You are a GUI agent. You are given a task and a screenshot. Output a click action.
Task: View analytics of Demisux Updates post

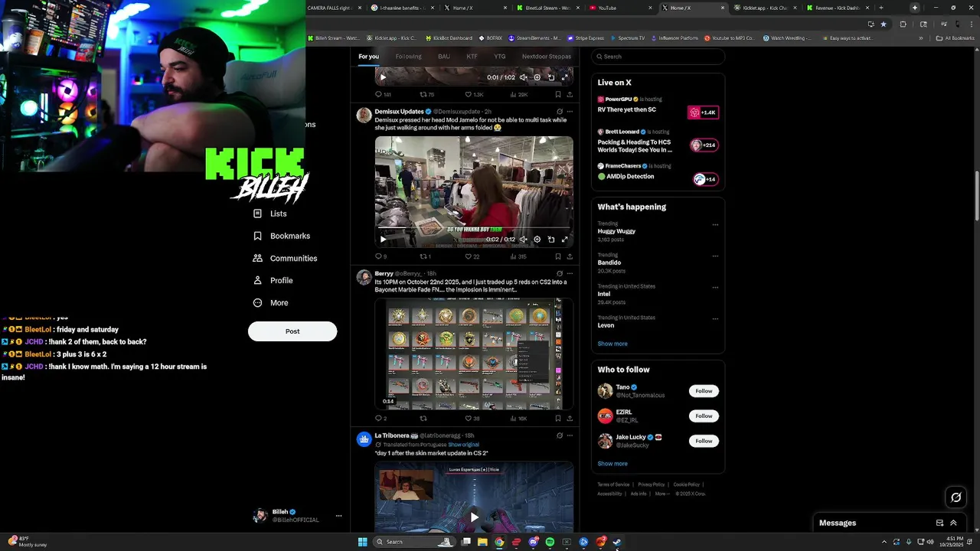[518, 256]
